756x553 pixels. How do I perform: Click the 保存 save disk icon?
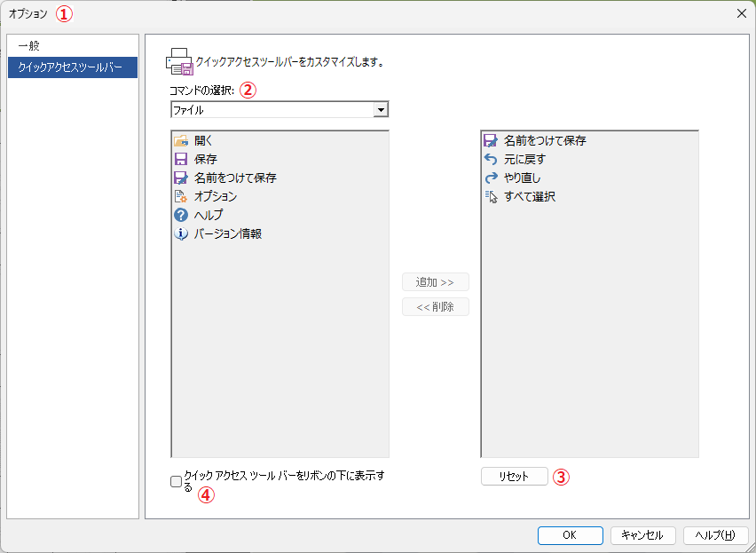click(x=181, y=158)
